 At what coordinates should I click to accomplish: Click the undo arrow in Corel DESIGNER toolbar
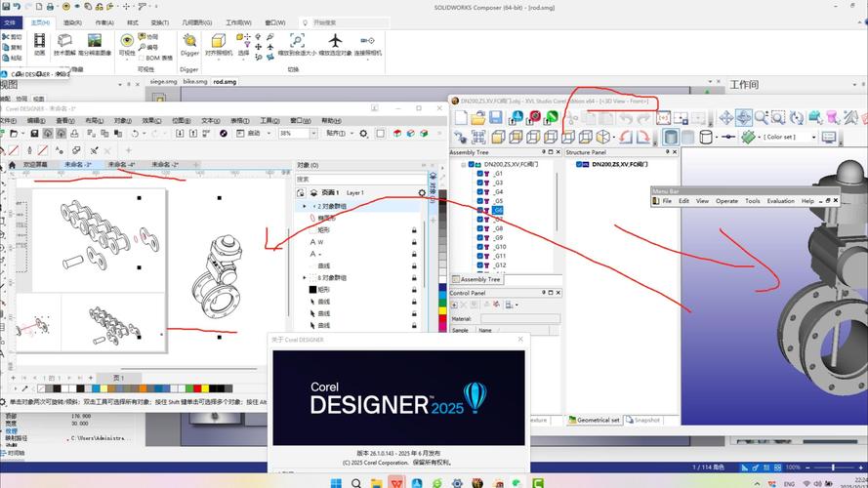click(x=135, y=134)
